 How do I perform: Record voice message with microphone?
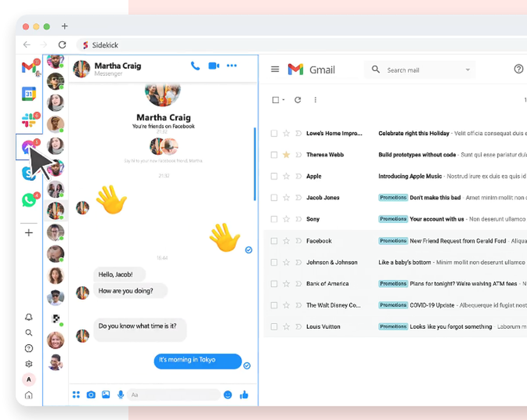[x=121, y=395]
